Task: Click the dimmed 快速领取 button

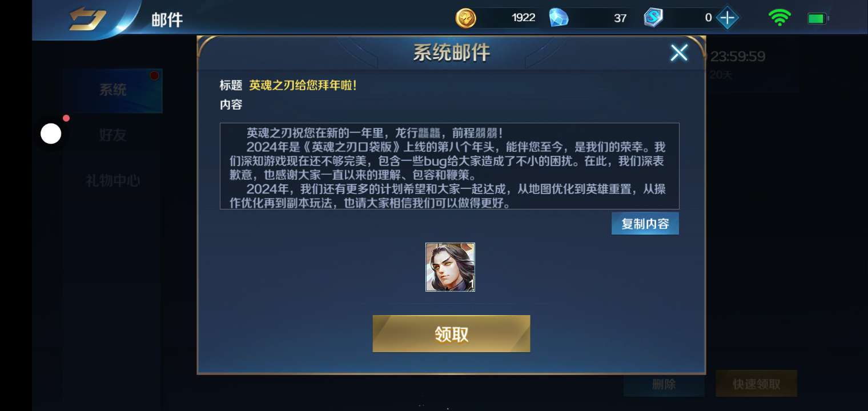Action: coord(756,384)
